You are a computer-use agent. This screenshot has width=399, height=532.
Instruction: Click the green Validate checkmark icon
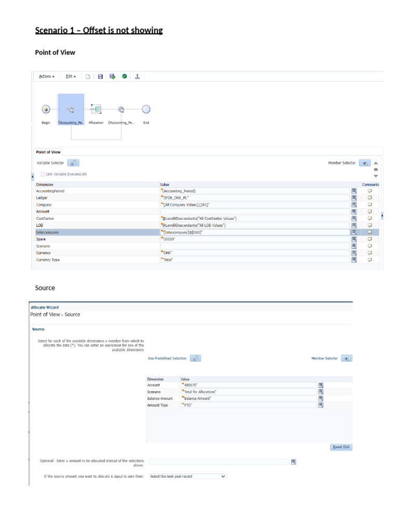[125, 76]
